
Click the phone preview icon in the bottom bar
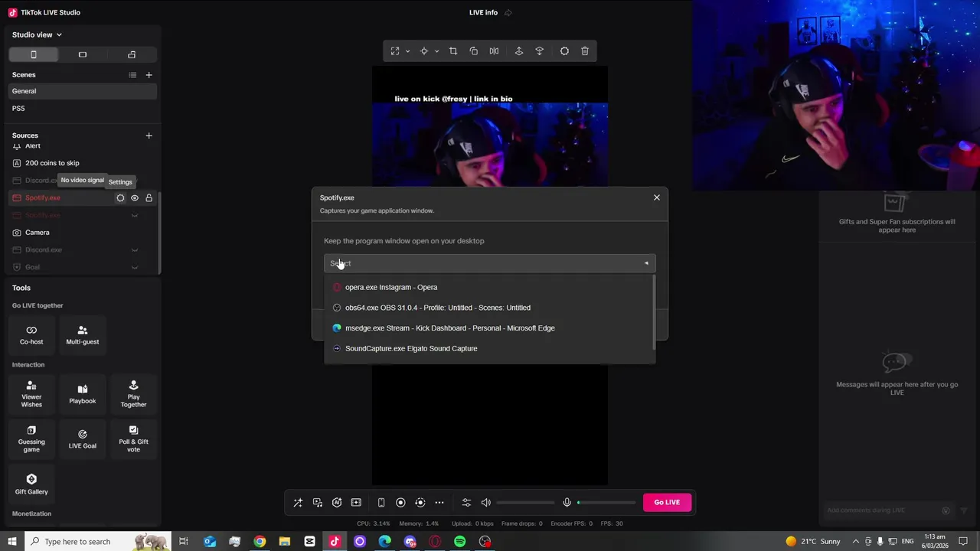(381, 503)
